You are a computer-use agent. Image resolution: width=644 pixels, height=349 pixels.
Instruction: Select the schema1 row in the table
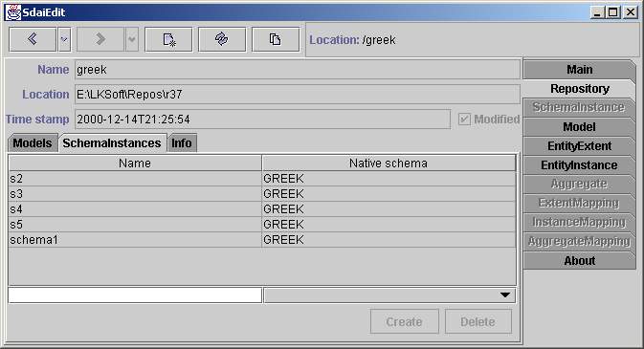coord(262,239)
